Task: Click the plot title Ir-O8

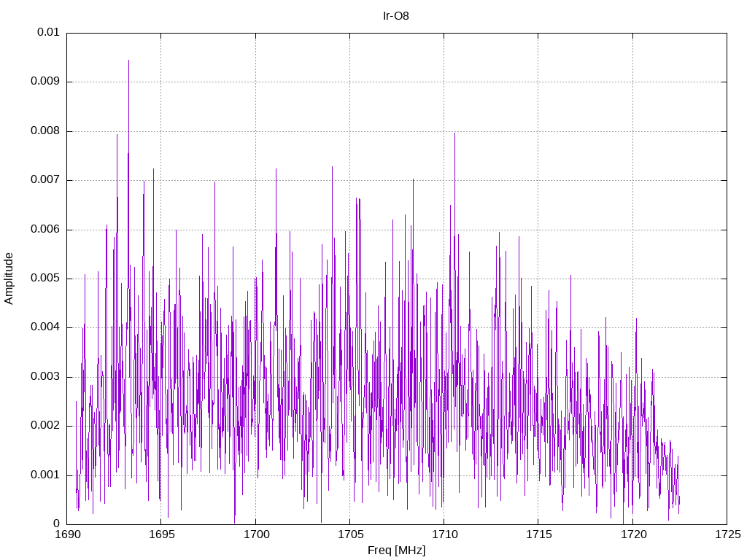Action: 396,16
